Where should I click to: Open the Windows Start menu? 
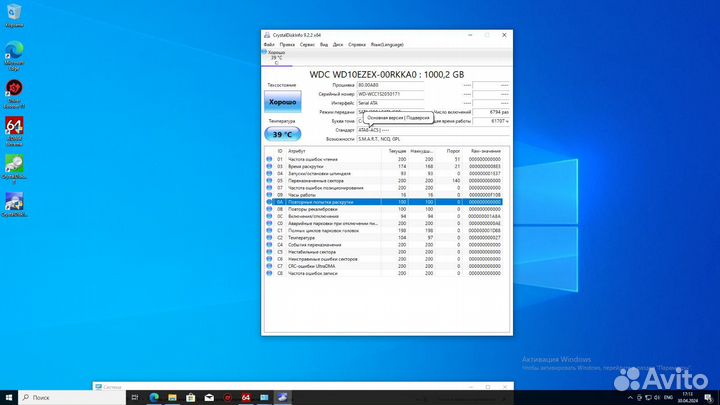tap(9, 397)
